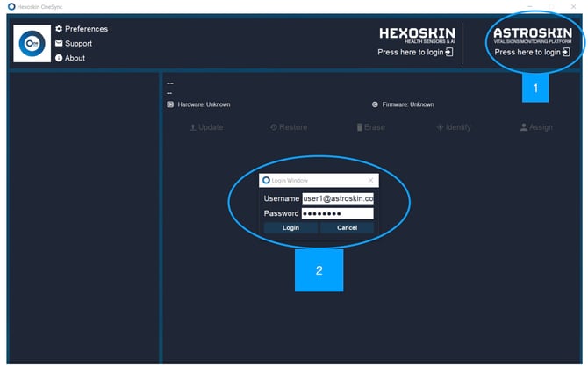Viewport: 588px width, 366px height.
Task: Focus the Username input field
Action: (337, 198)
